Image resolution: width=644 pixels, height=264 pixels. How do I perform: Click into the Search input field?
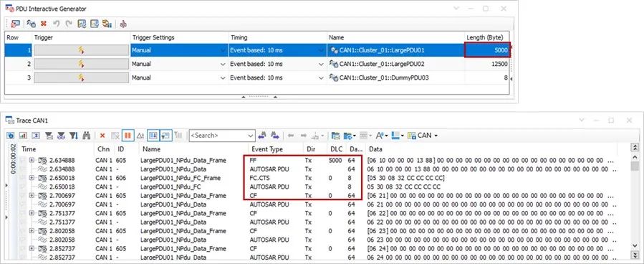point(218,136)
